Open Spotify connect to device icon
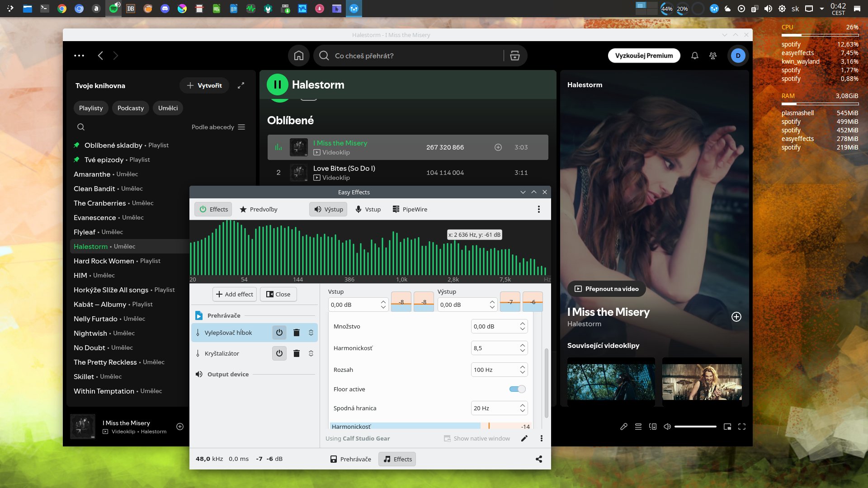This screenshot has width=868, height=488. pos(653,427)
